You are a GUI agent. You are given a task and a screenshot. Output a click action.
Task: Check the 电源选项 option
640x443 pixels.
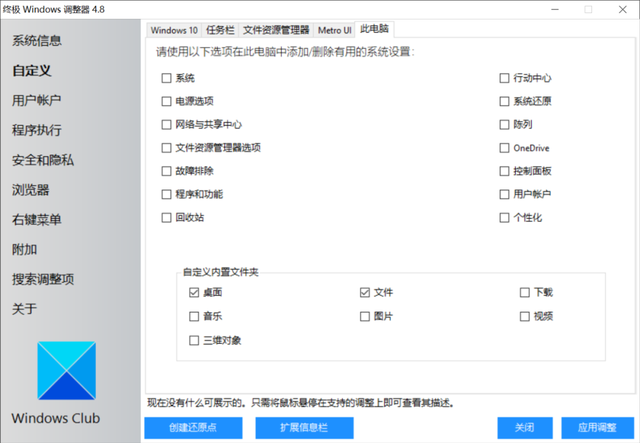(x=166, y=101)
